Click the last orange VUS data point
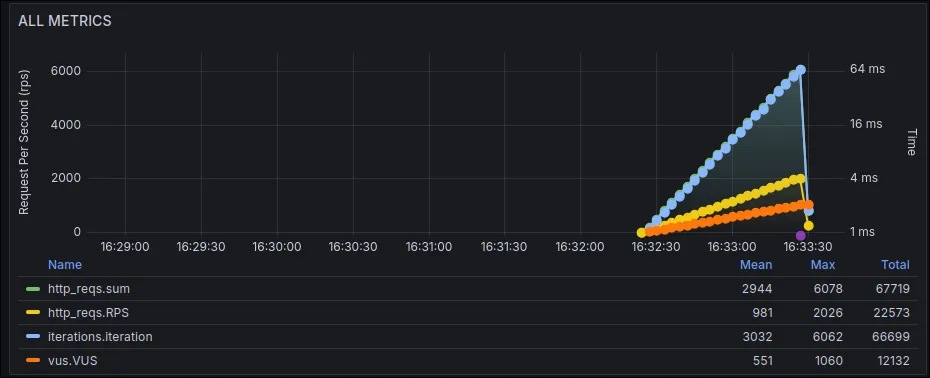The image size is (930, 378). pos(808,205)
